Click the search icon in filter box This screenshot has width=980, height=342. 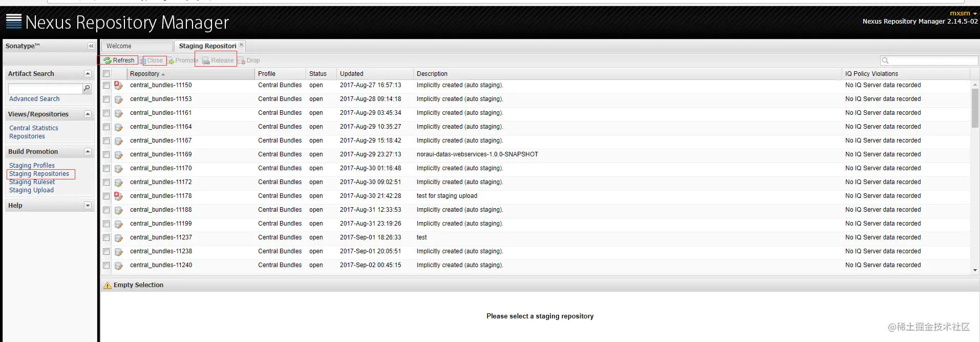point(885,61)
